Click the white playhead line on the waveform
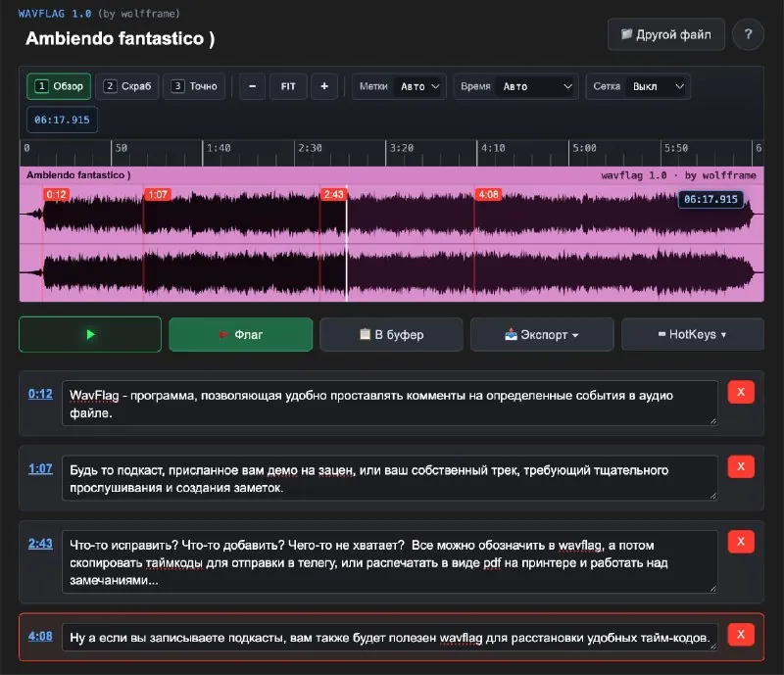 click(x=347, y=245)
